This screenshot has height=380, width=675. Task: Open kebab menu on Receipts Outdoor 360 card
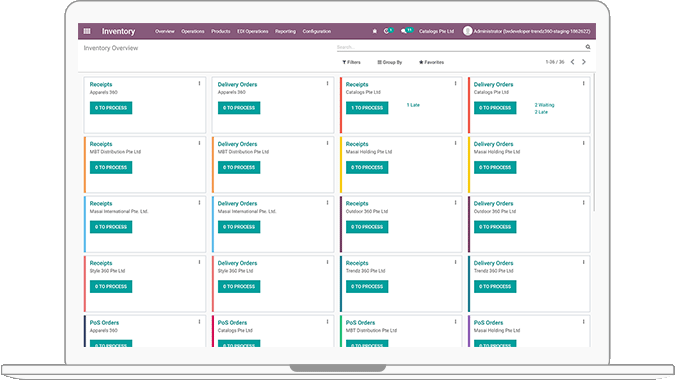coord(455,202)
